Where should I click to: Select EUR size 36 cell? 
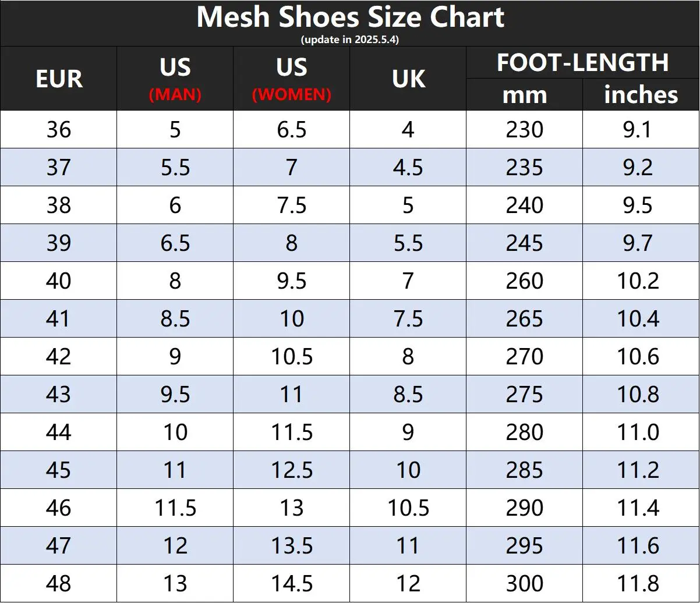59,129
